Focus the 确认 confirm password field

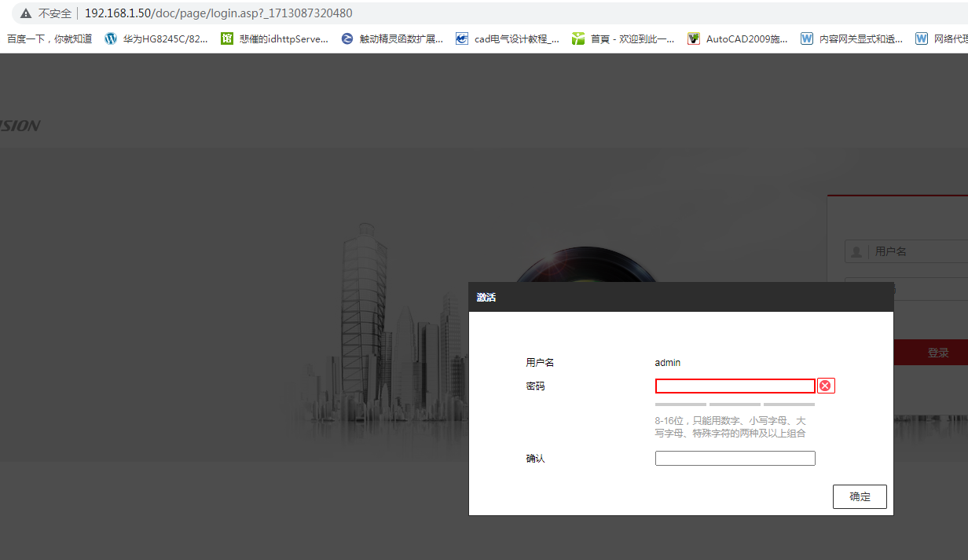(x=735, y=458)
